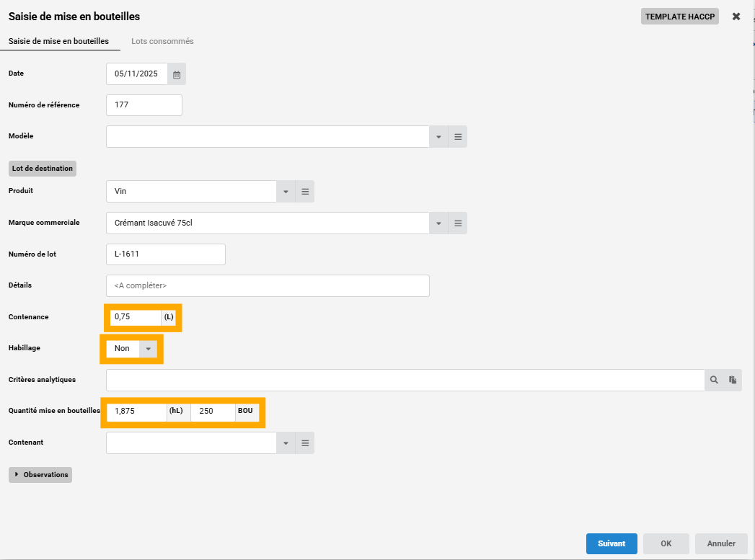Open the Marque commerciale list menu icon
This screenshot has width=755, height=560.
pos(458,223)
